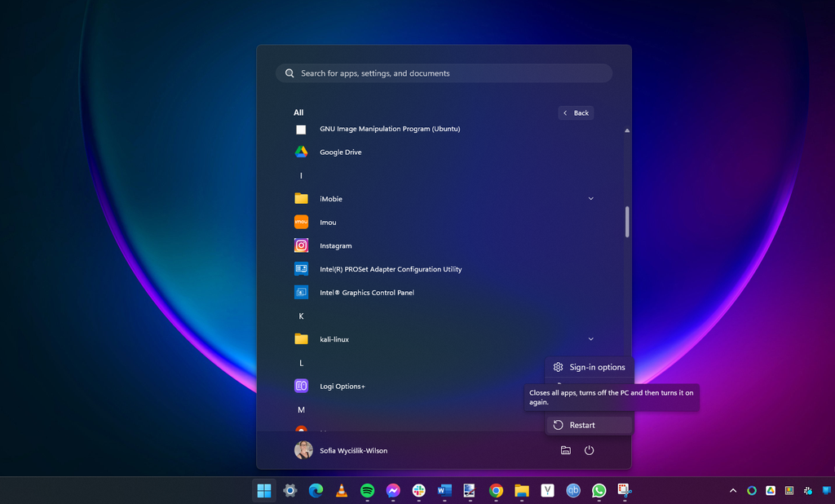
Task: Open Intel(R) PROSet Adapter Configuration Utility
Action: coord(391,269)
